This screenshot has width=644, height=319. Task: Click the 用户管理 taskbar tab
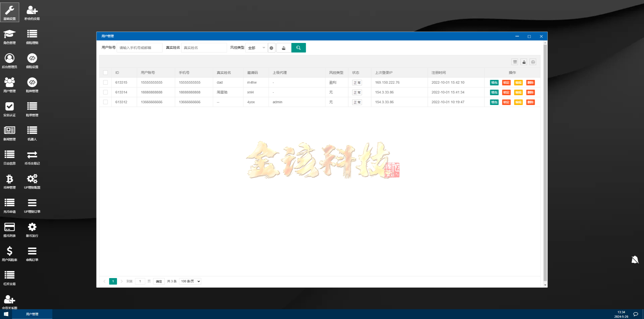click(32, 314)
